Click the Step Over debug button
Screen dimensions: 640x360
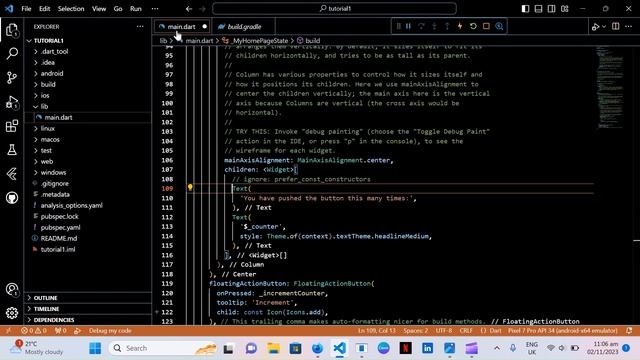(x=421, y=27)
